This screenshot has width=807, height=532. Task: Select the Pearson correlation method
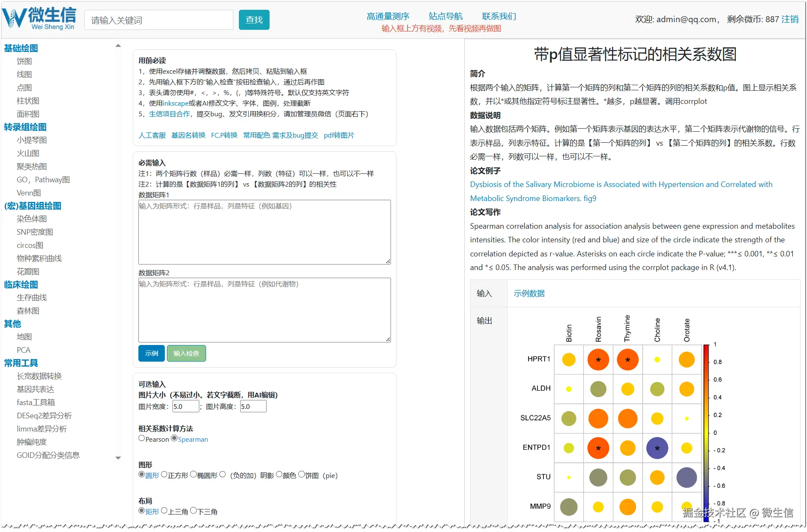pos(142,438)
